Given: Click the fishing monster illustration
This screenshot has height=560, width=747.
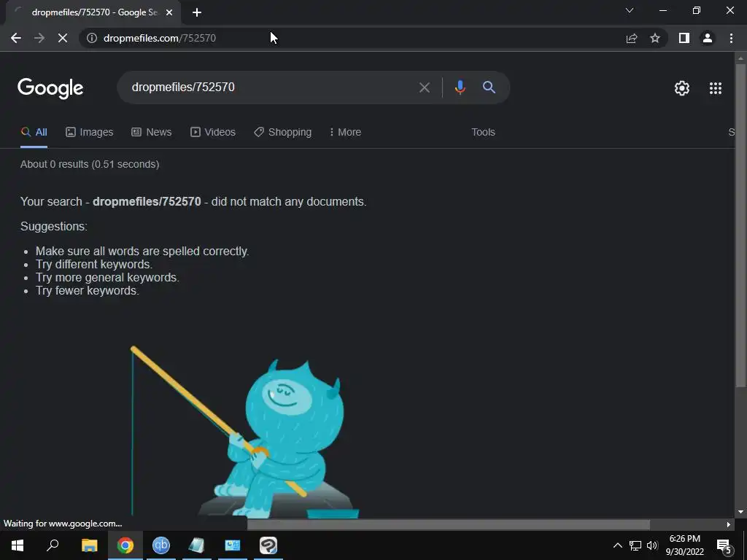Looking at the screenshot, I should coord(245,432).
